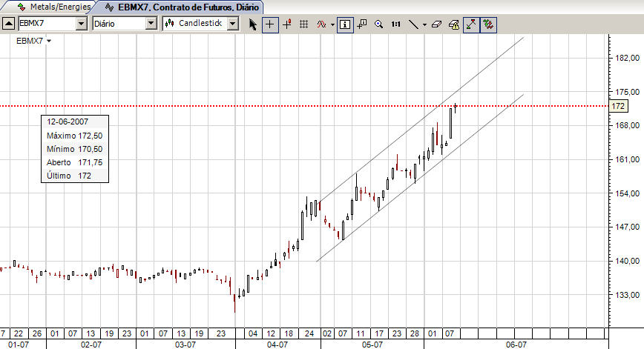Click the 02-07 month label on time axis

pyautogui.click(x=91, y=345)
